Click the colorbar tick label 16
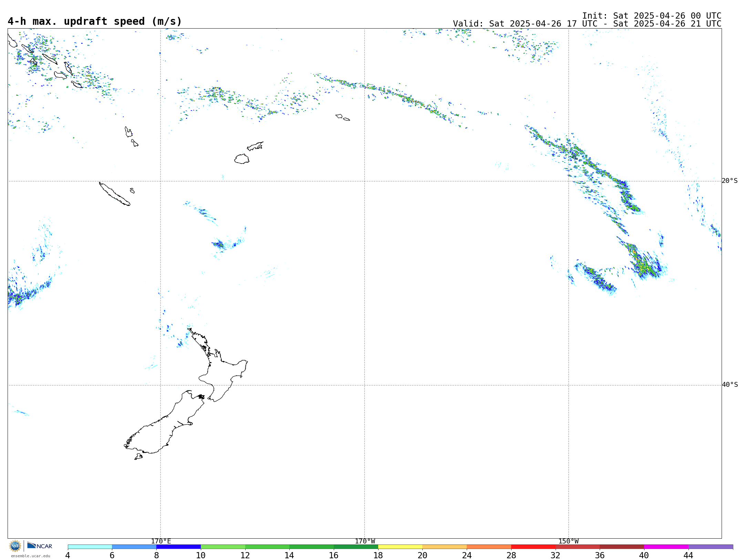The image size is (744, 560). 334,555
